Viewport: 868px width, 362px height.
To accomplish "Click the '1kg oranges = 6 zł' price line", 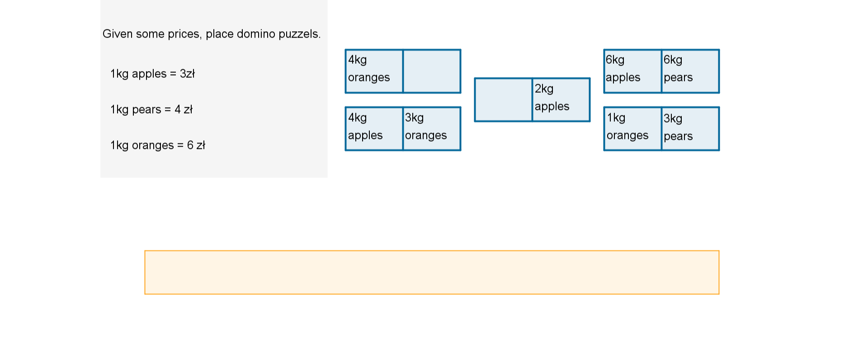I will click(x=158, y=145).
